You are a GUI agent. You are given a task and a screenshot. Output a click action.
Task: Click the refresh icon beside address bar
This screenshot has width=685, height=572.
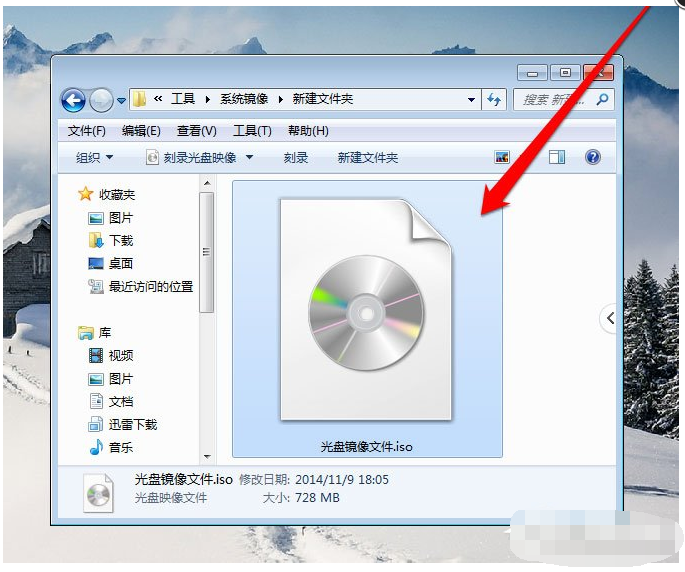[x=494, y=100]
